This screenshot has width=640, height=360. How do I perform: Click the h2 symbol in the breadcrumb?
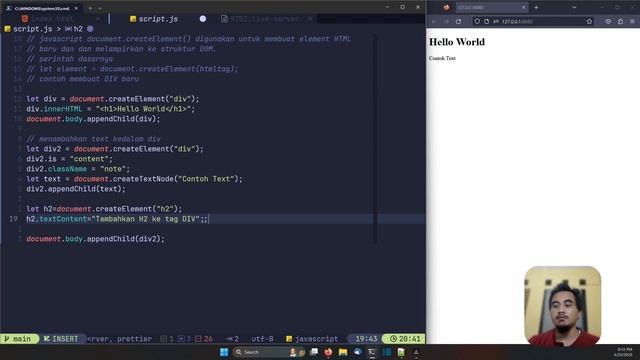(78, 29)
